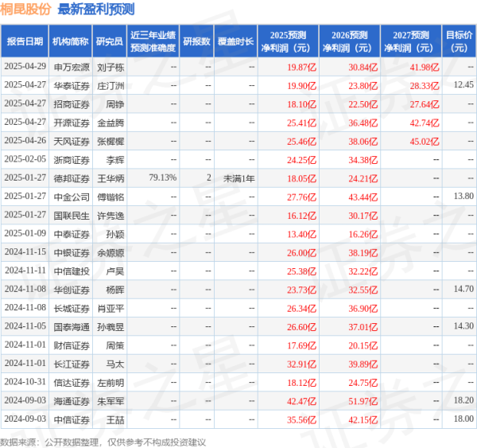Click the 德邦证券 institution cell

(70, 177)
